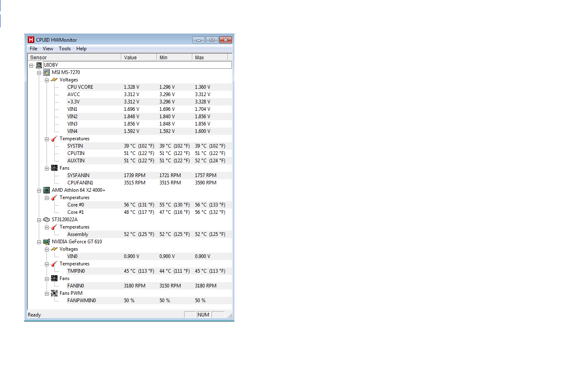Click the 1.360 V max value

click(203, 87)
